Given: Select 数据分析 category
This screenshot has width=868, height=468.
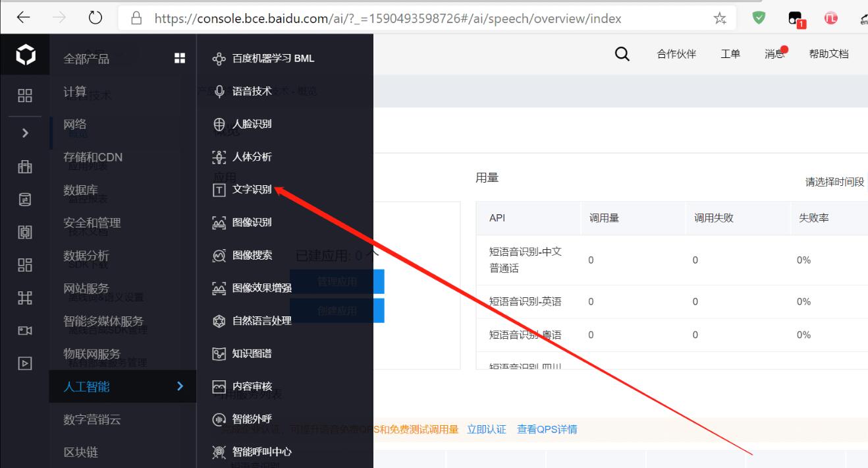Looking at the screenshot, I should 86,256.
